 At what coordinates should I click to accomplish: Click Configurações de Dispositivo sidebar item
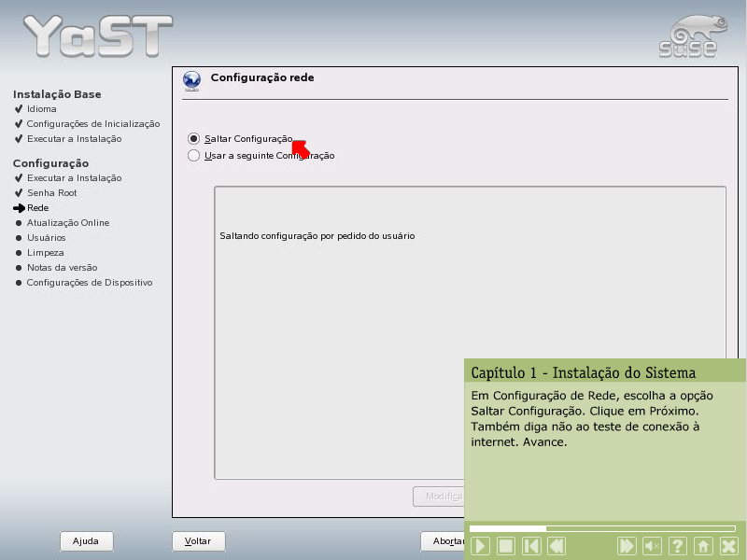[x=89, y=282]
